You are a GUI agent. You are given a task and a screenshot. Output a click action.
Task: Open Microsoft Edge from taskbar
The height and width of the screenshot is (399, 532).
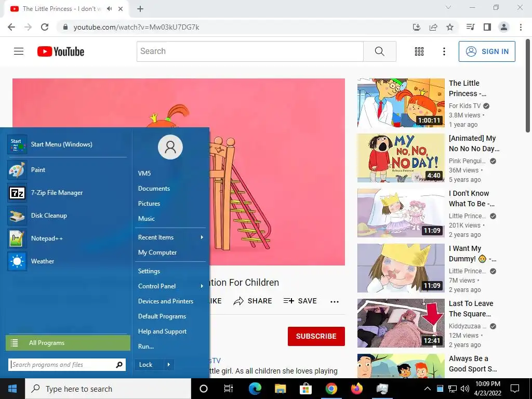255,389
